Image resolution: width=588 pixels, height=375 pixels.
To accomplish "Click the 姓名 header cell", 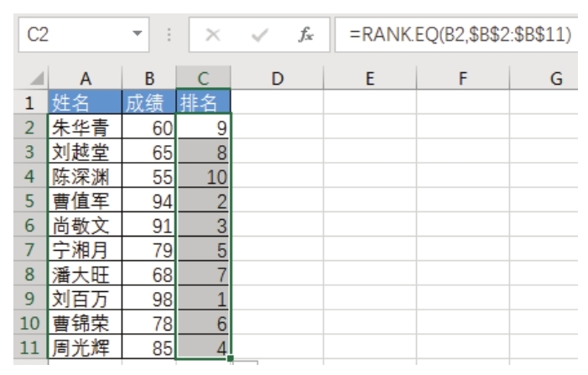I will point(84,103).
